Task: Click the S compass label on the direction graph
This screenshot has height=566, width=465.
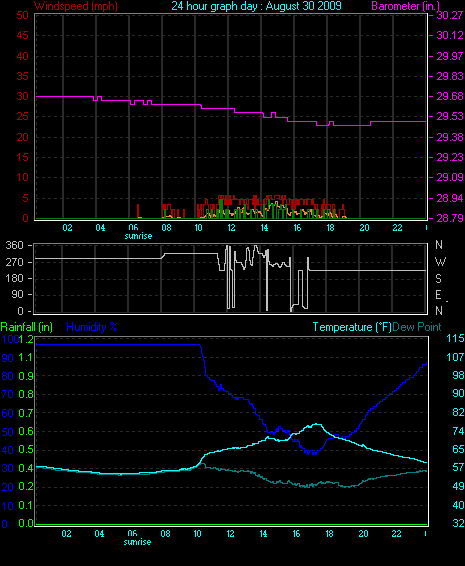Action: click(438, 278)
